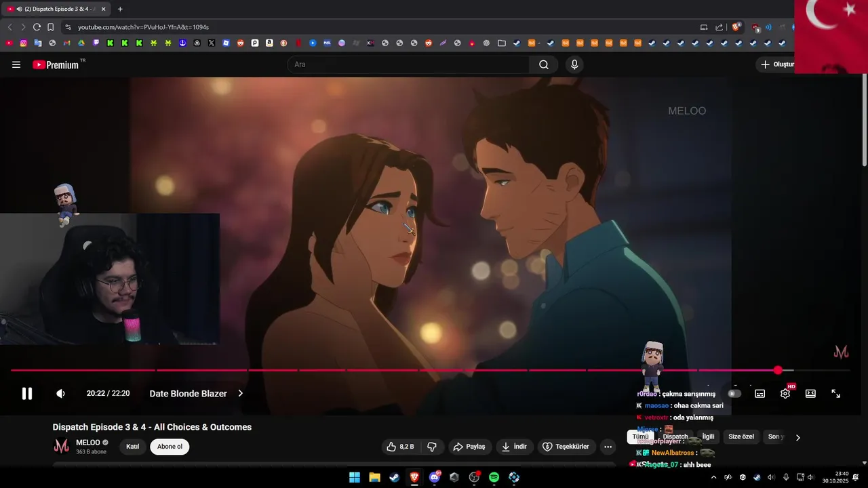This screenshot has width=868, height=488.
Task: Show hidden system tray icons
Action: 713,477
